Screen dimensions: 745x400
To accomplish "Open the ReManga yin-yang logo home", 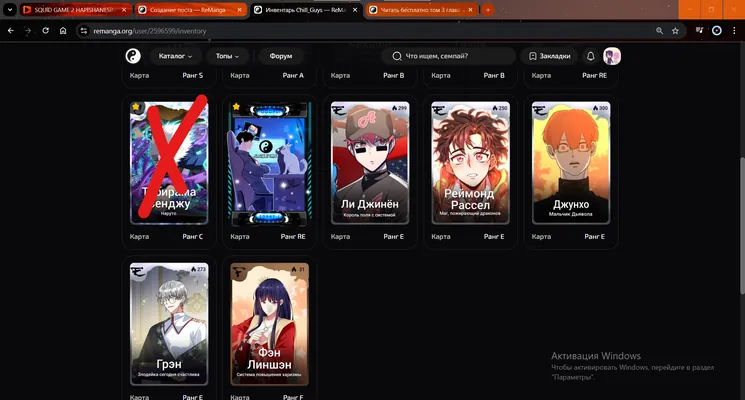I will tap(133, 56).
